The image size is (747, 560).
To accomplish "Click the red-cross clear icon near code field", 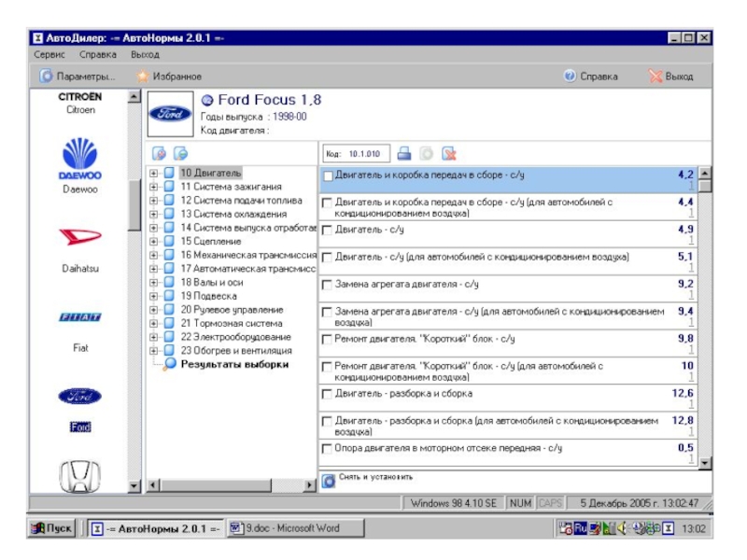I will (449, 153).
